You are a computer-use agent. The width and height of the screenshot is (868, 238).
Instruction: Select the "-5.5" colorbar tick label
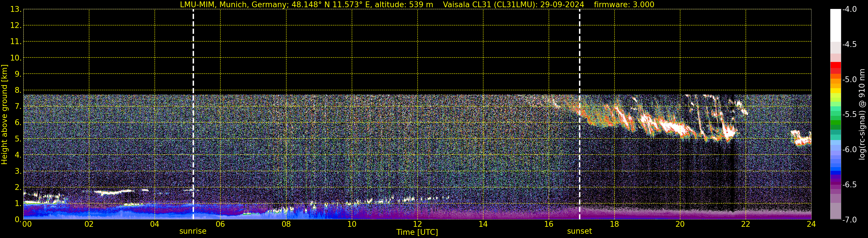[x=850, y=115]
